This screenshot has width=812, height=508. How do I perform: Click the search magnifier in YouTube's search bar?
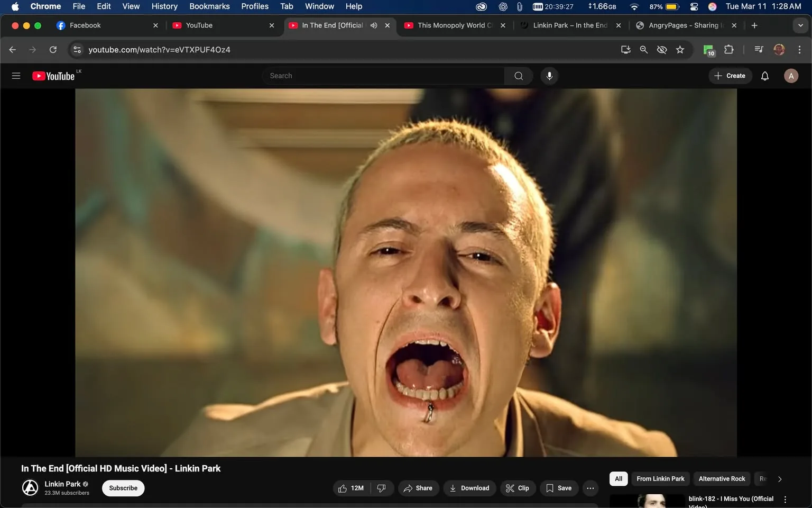tap(518, 76)
